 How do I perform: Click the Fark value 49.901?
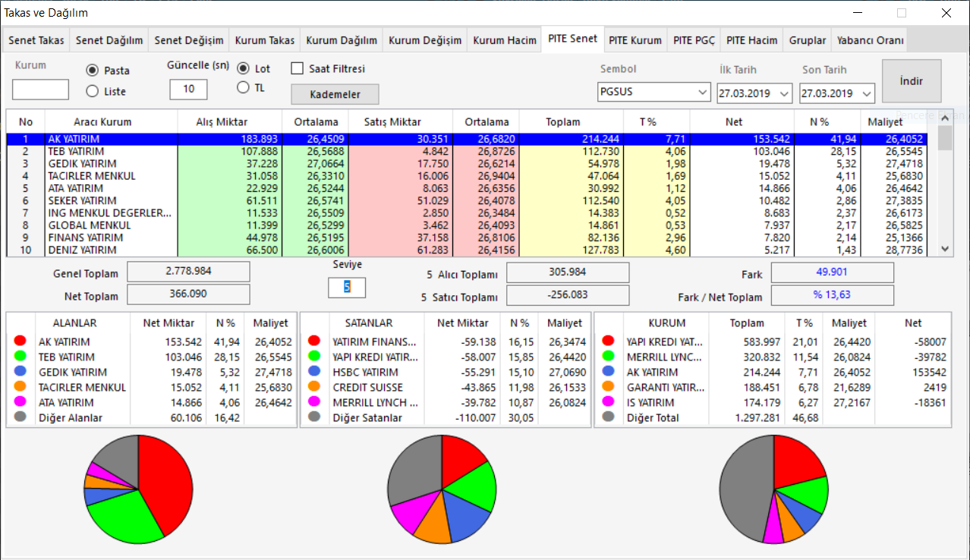833,272
